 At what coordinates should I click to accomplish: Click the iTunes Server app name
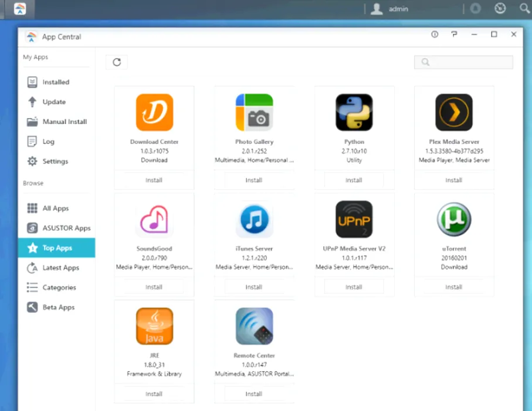click(254, 248)
